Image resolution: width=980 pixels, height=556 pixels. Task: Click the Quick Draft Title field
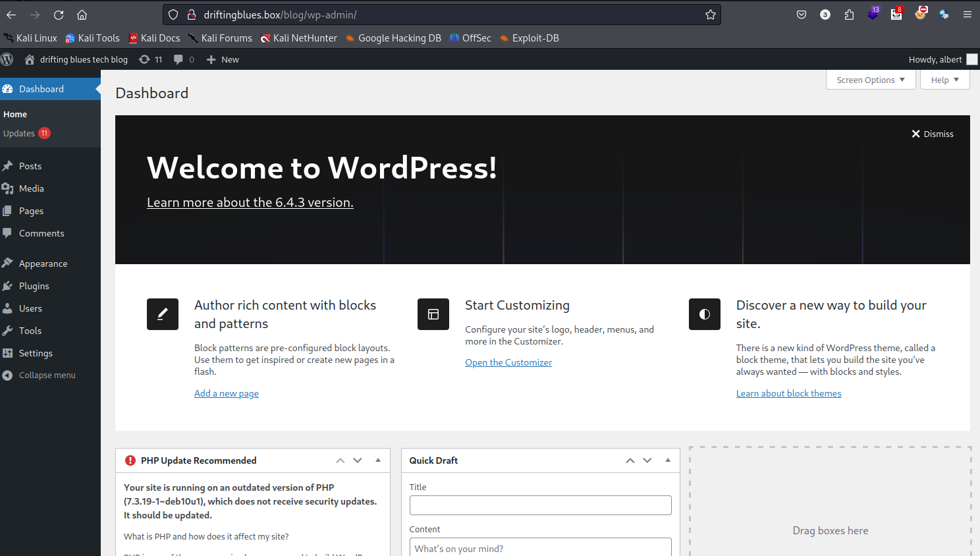pyautogui.click(x=541, y=505)
